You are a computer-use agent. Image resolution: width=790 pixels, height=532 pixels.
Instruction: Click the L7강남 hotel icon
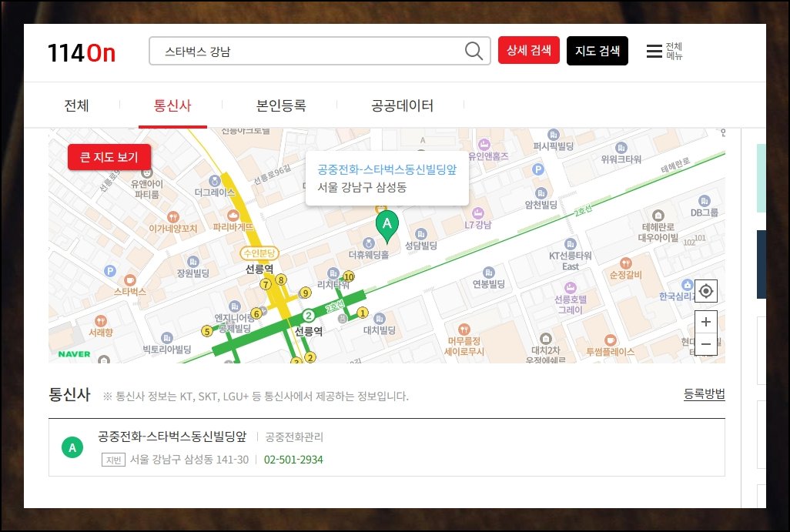477,212
